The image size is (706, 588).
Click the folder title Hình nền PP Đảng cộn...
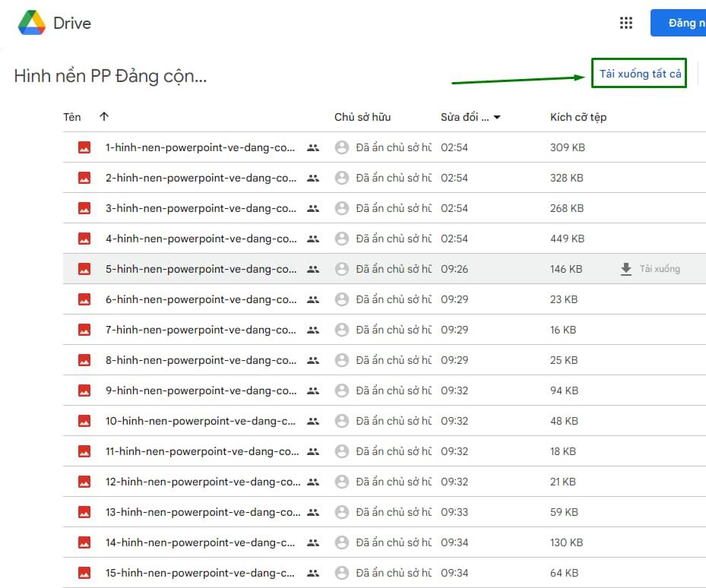[110, 76]
